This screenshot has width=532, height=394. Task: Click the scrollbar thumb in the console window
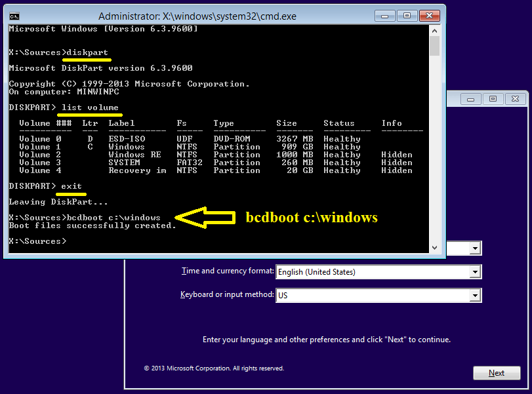(434, 47)
